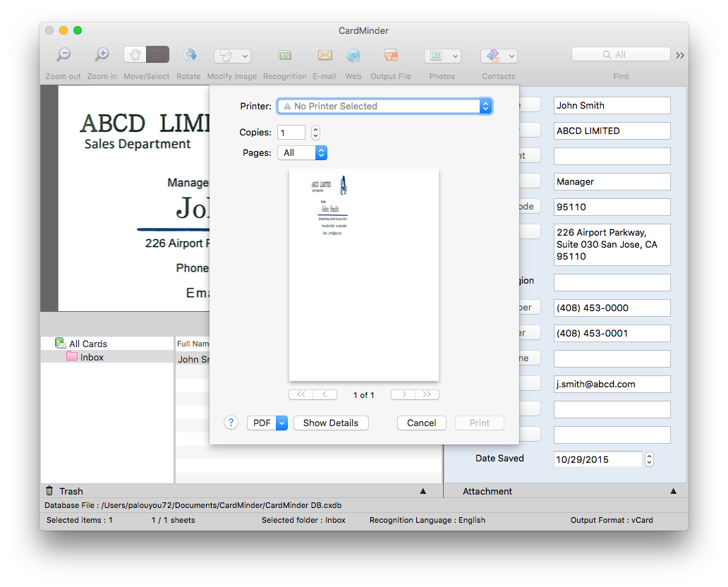This screenshot has height=587, width=728.
Task: Select the Move hand tool
Action: 135,55
